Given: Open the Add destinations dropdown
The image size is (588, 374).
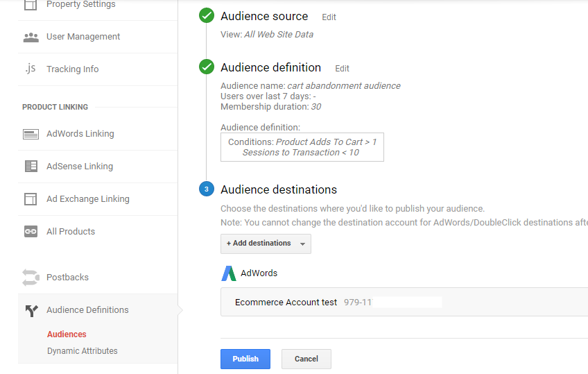Looking at the screenshot, I should point(266,244).
